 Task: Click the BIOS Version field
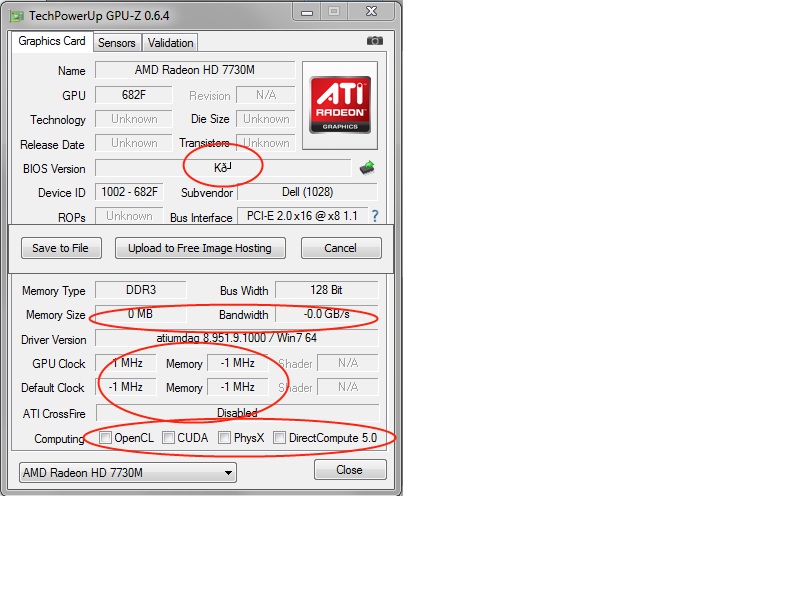tap(223, 168)
